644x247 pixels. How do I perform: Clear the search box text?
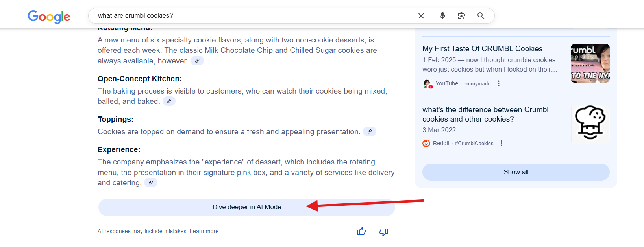point(421,16)
